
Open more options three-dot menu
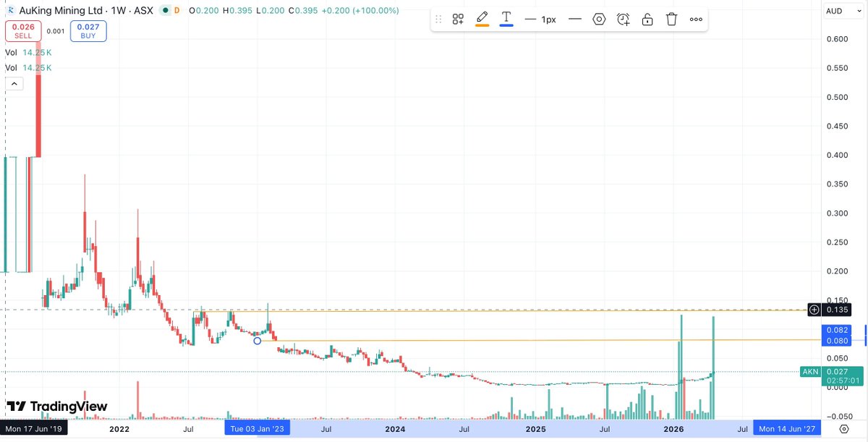click(x=696, y=20)
